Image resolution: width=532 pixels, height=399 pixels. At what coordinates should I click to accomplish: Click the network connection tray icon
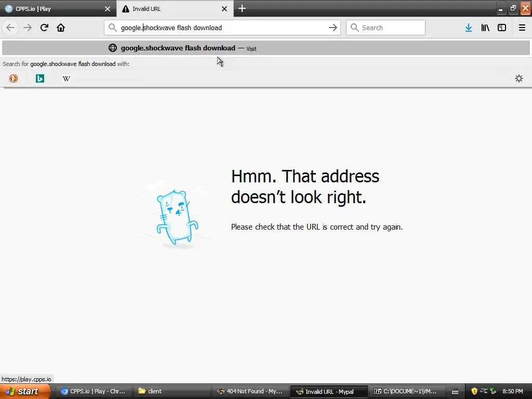[484, 391]
